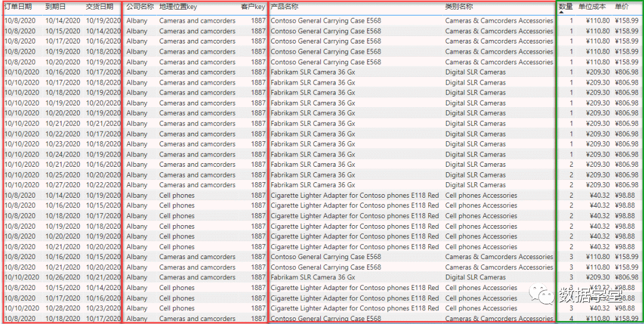Select Albany cell in row due 10/23/2020

pos(137,144)
